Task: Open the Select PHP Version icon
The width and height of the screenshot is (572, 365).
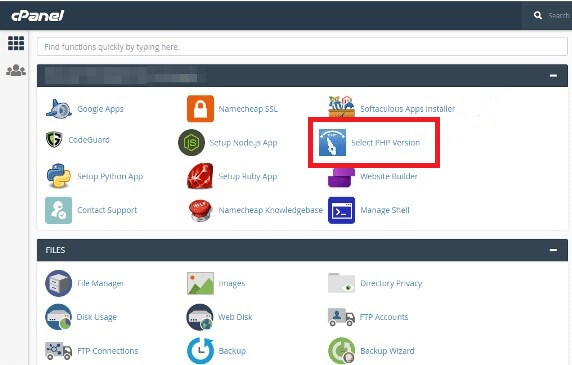Action: 332,143
